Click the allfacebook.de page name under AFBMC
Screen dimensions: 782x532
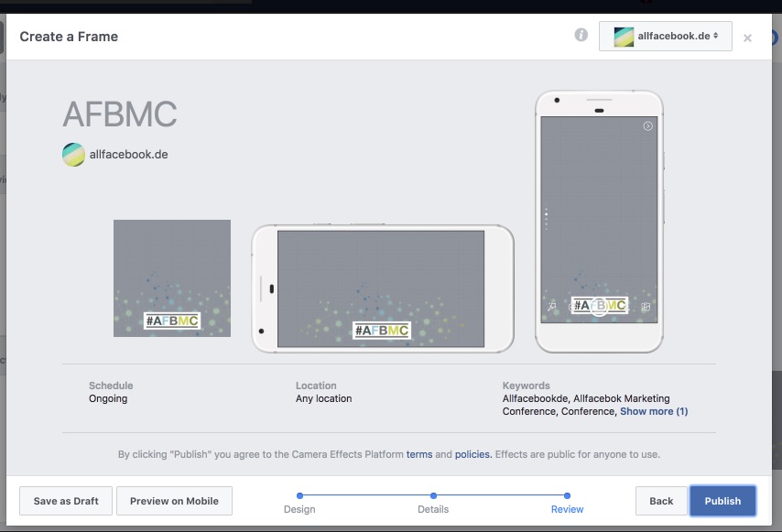tap(129, 155)
